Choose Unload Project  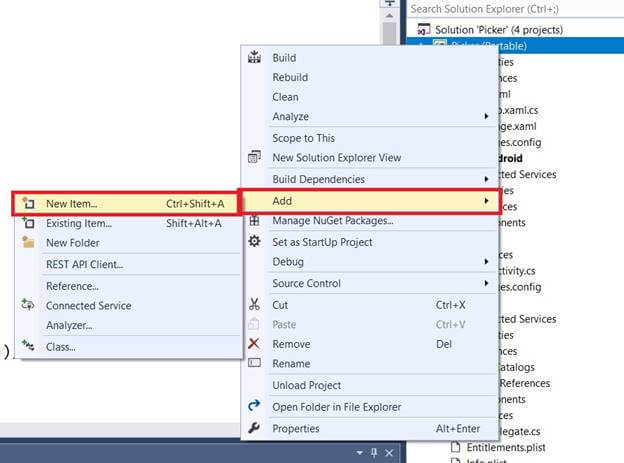[x=369, y=385]
